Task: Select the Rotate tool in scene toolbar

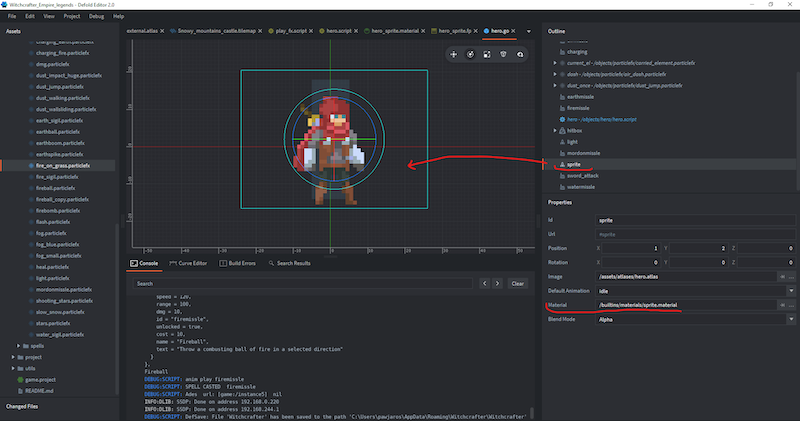Action: [x=470, y=53]
